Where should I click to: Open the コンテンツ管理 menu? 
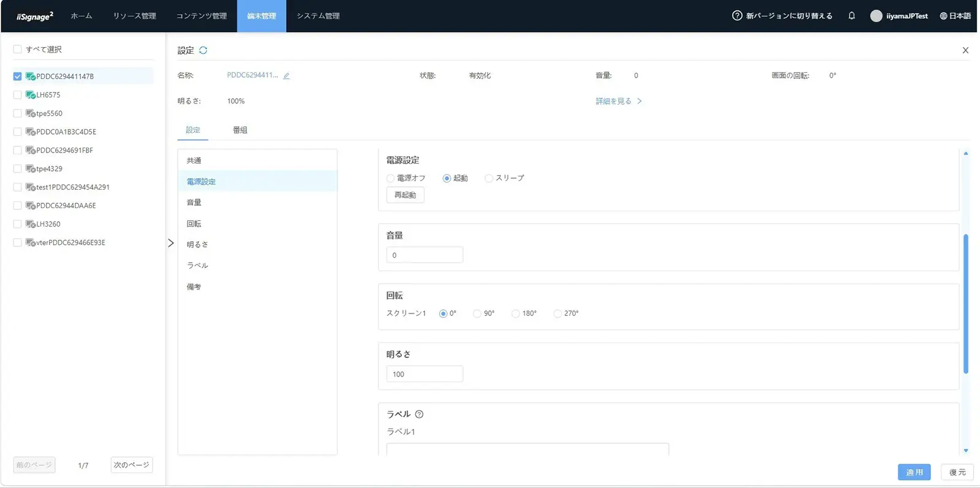[202, 16]
